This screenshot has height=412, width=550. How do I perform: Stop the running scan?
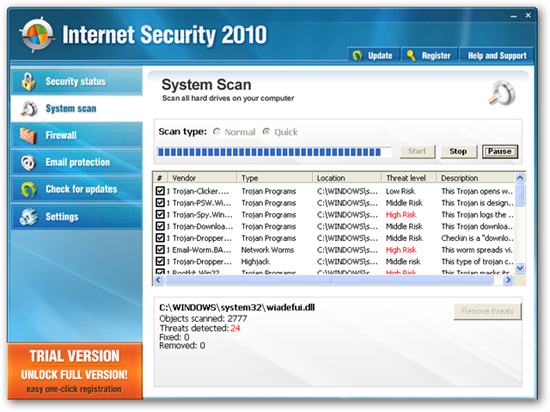(458, 151)
